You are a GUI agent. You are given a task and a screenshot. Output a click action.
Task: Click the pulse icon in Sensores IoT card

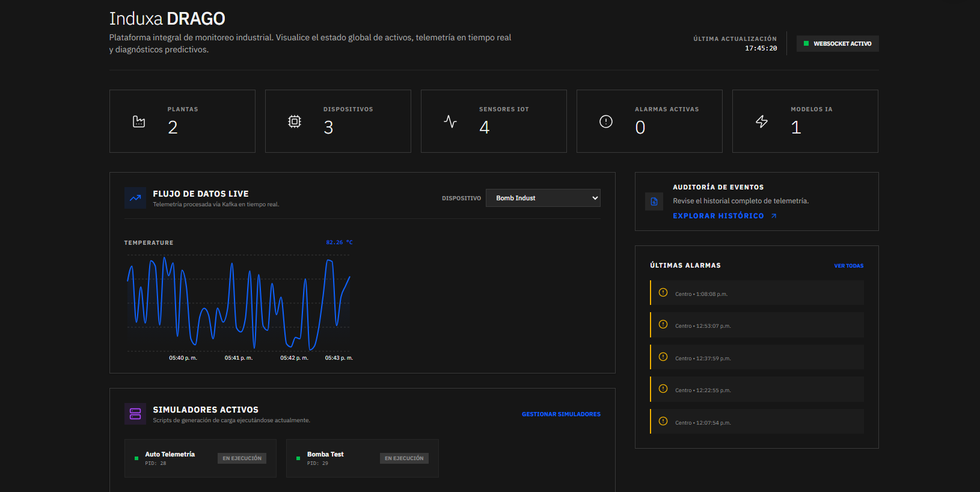pos(450,121)
